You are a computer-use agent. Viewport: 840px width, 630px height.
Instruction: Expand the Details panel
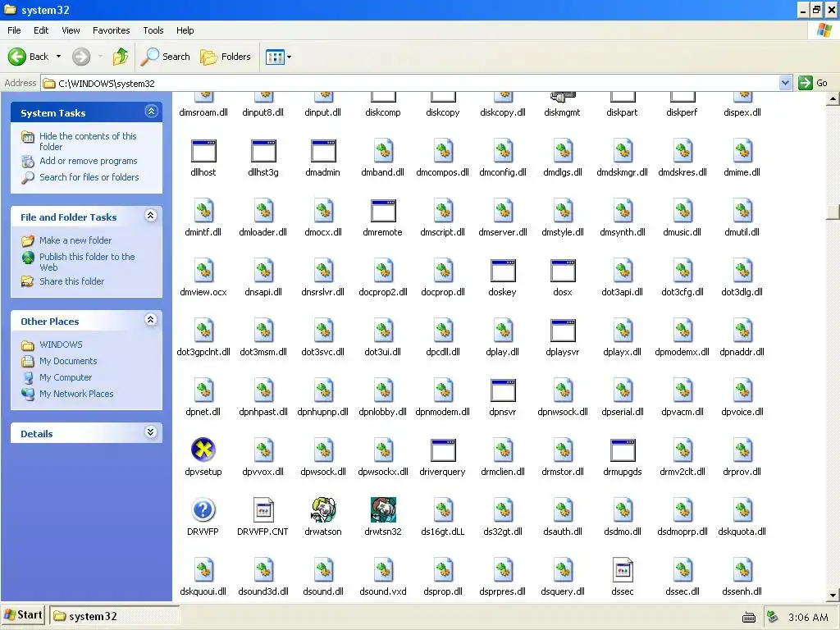(151, 432)
